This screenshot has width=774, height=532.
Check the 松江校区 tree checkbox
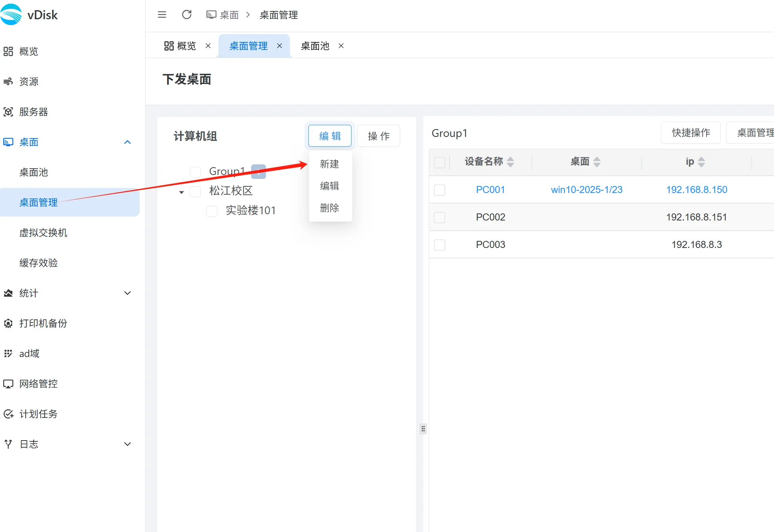point(195,191)
